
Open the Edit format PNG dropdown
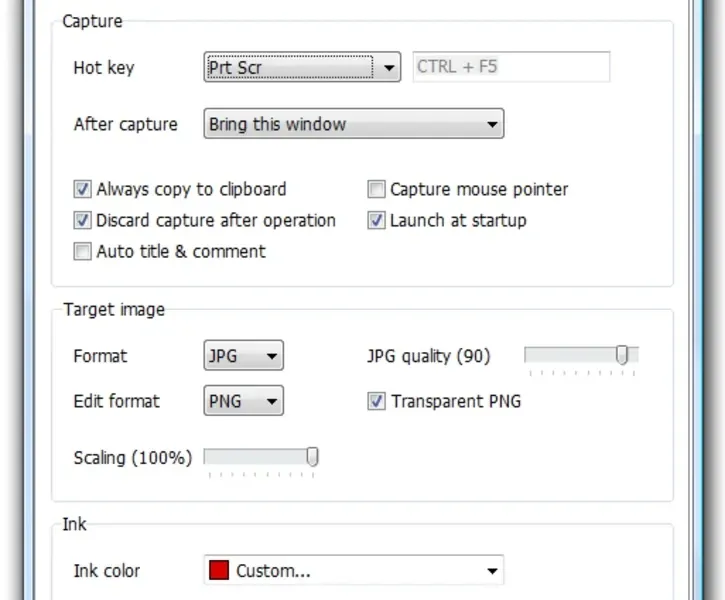point(243,401)
